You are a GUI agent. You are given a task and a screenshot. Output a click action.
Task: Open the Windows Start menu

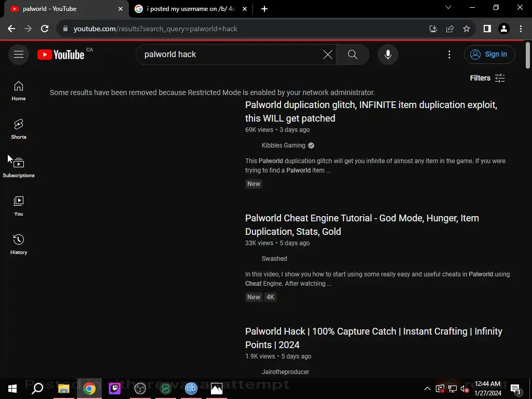point(12,389)
